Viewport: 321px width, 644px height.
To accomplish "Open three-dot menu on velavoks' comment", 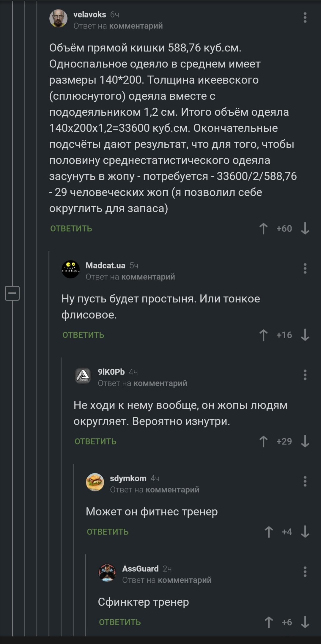I will [305, 18].
